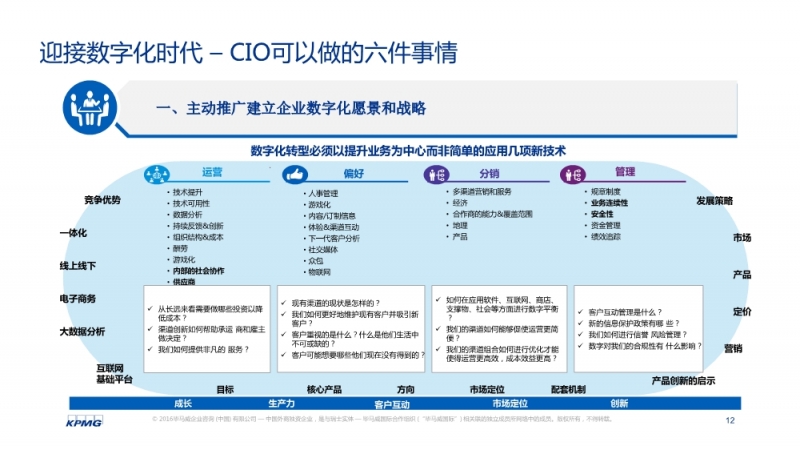Click the right-side label 市场
The height and width of the screenshot is (450, 800).
click(x=742, y=238)
